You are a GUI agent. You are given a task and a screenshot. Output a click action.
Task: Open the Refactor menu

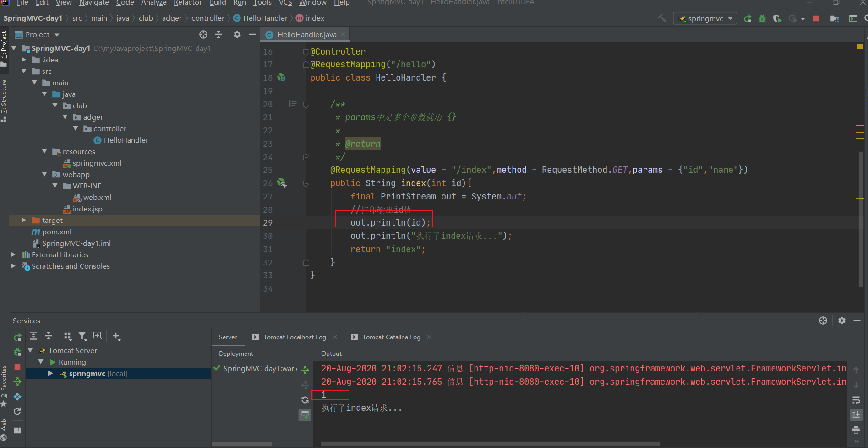tap(187, 3)
